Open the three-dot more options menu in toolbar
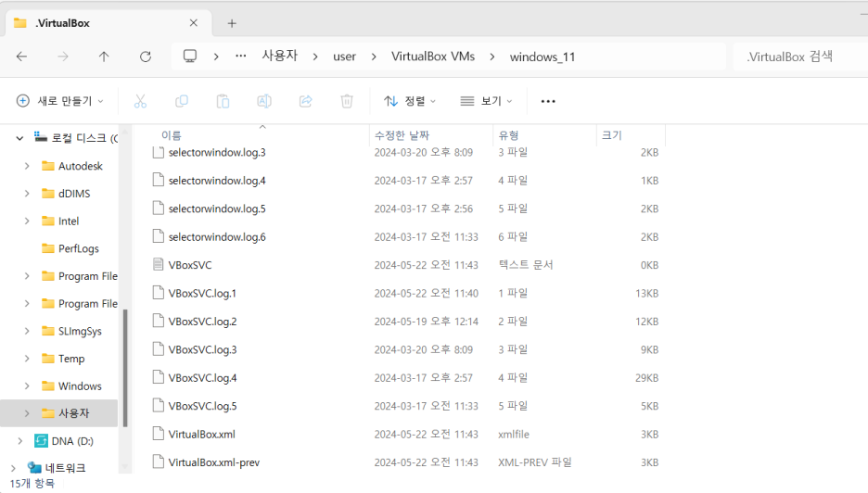Screen dimensions: 868x493 pyautogui.click(x=548, y=101)
